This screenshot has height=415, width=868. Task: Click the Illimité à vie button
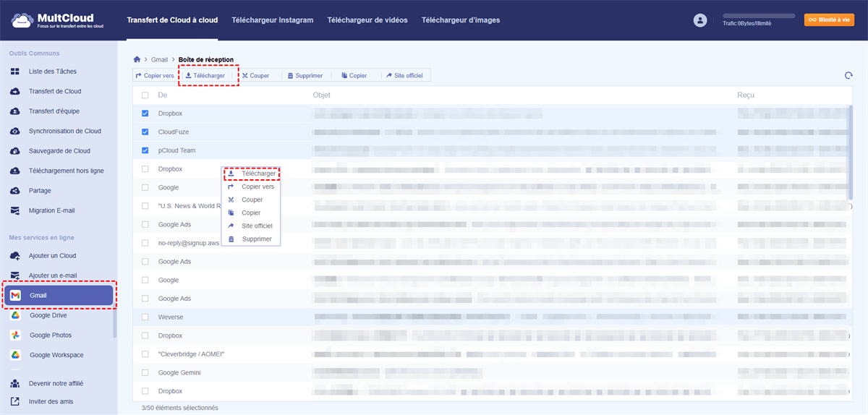tap(829, 20)
